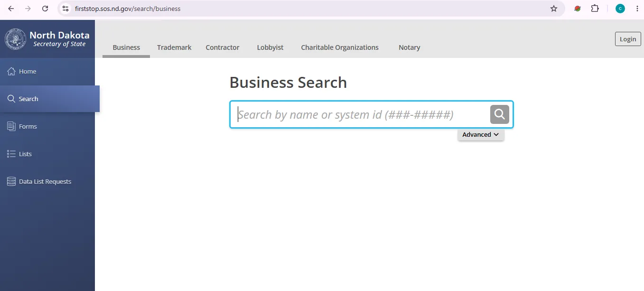Image resolution: width=644 pixels, height=291 pixels.
Task: Click the Search magnifier icon in sidebar
Action: pos(11,99)
